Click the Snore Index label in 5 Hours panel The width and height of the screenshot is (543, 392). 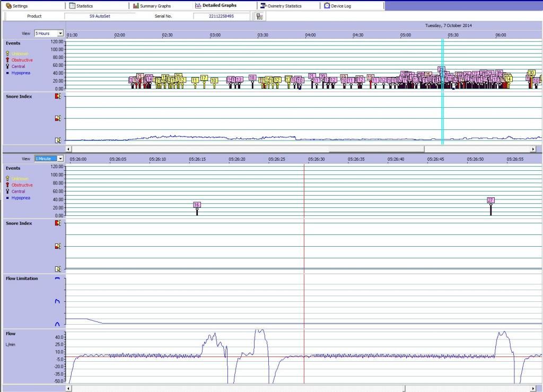[x=19, y=96]
